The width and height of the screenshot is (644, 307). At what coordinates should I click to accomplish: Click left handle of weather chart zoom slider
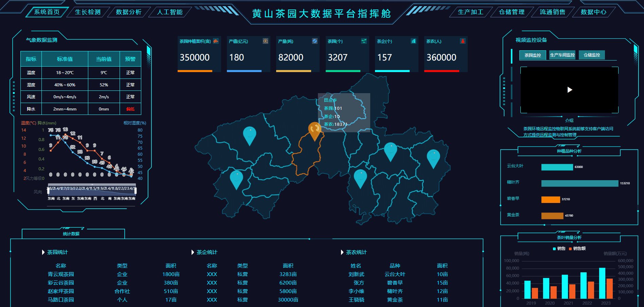48,190
